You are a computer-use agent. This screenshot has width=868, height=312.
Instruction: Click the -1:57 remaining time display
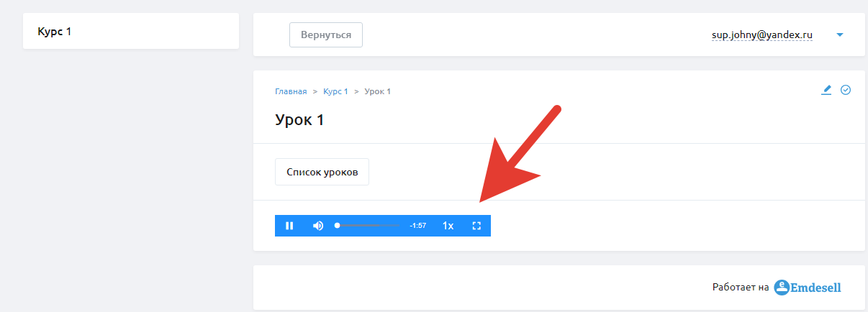click(417, 226)
